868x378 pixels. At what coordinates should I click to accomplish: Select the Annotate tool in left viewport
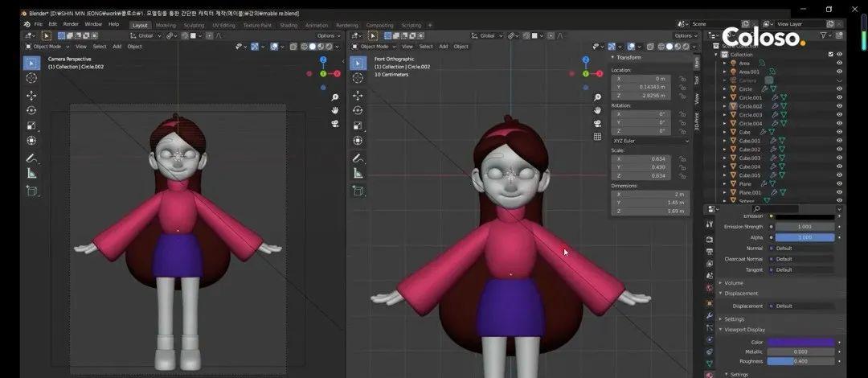[x=31, y=158]
